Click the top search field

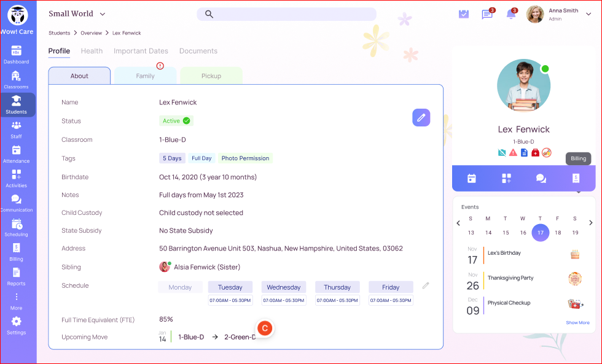[x=286, y=14]
